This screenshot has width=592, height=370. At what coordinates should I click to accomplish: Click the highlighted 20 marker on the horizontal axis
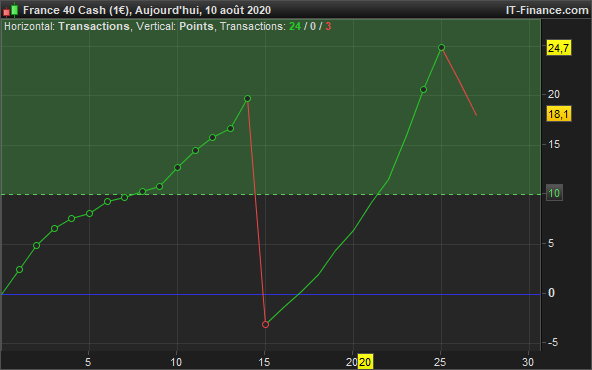pyautogui.click(x=365, y=362)
